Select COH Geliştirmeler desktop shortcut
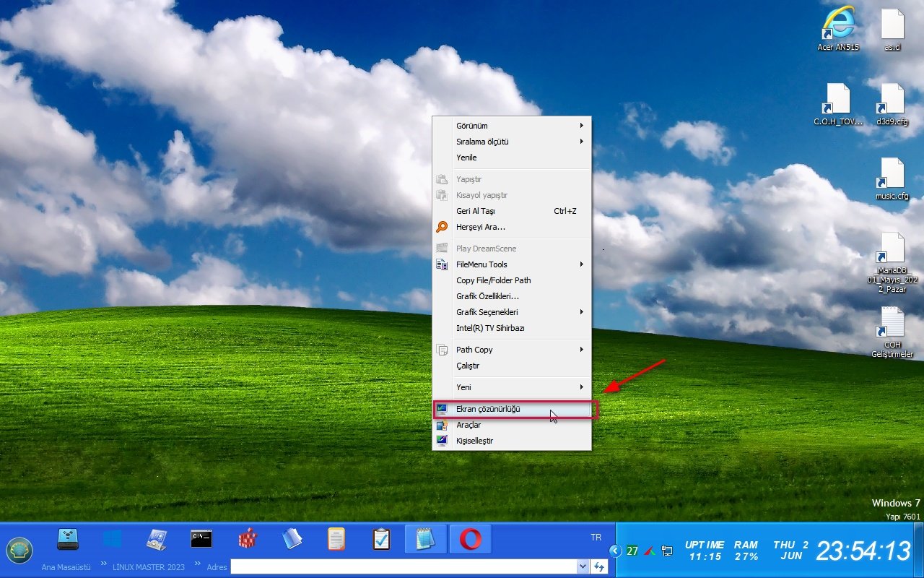 [x=892, y=333]
